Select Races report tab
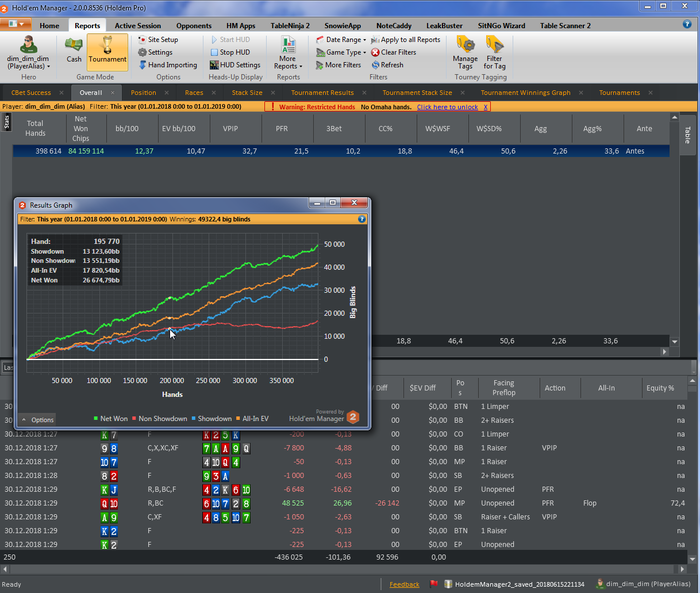The image size is (700, 593). pyautogui.click(x=194, y=92)
